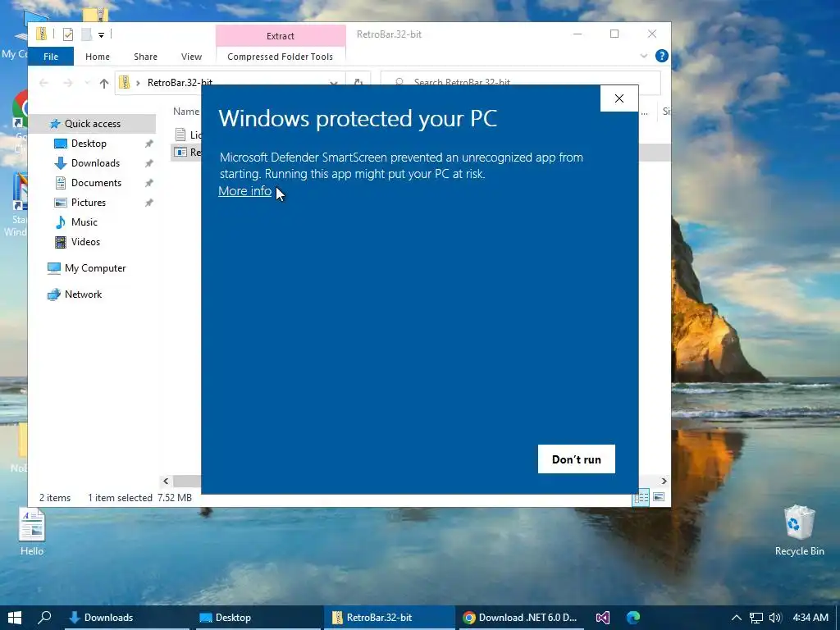Select Quick access in navigation pane

click(92, 124)
